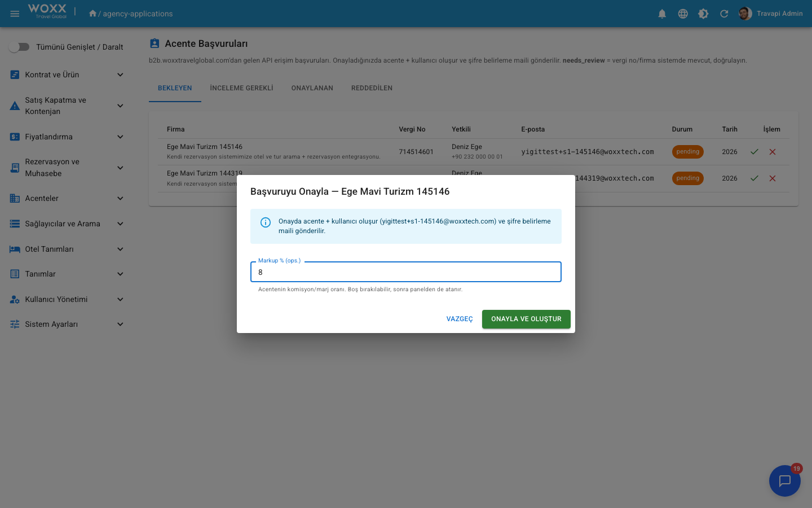Open the Travapi Admin avatar

pyautogui.click(x=745, y=14)
